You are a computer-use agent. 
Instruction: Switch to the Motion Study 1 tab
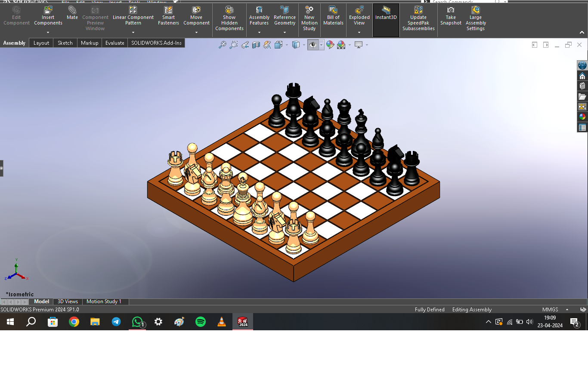click(105, 301)
